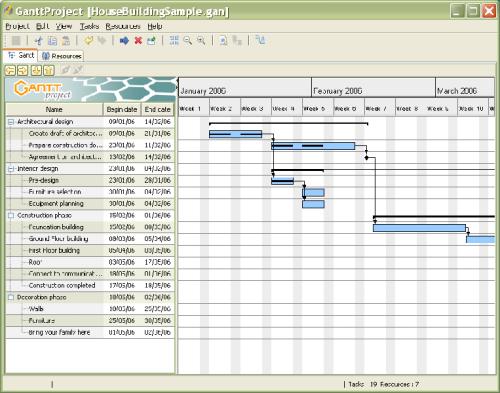Click the yellow down arrow move task button
Screen dimensions: 500x393
[36, 70]
